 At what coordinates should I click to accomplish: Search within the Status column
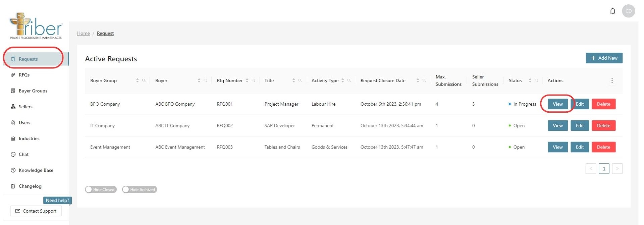click(x=537, y=80)
